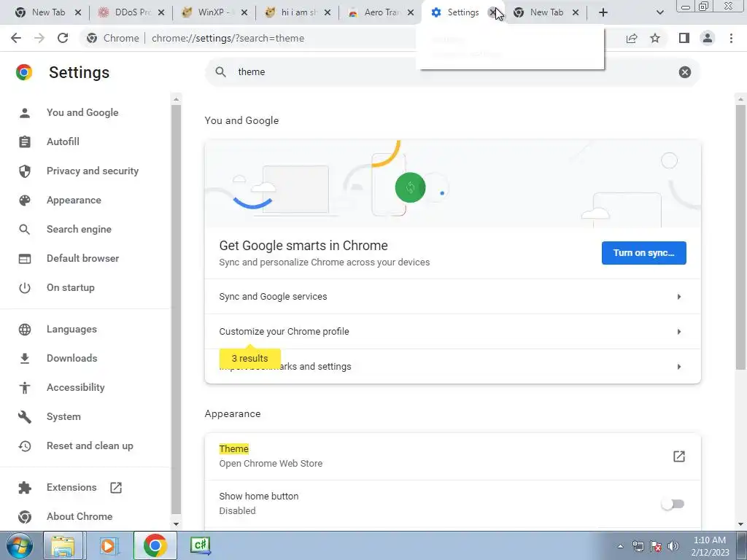Screen dimensions: 747x560
Task: Open Windows Explorer from taskbar
Action: (x=63, y=545)
